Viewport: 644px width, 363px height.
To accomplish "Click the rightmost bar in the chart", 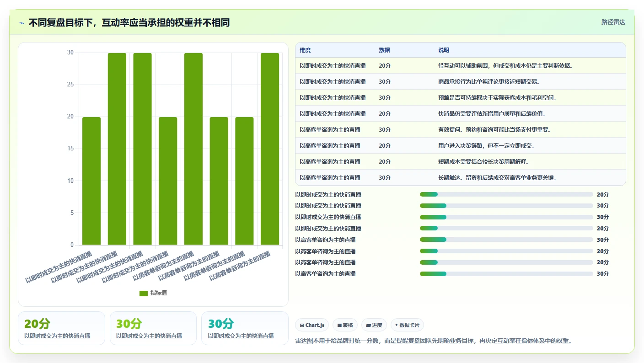I will point(270,149).
